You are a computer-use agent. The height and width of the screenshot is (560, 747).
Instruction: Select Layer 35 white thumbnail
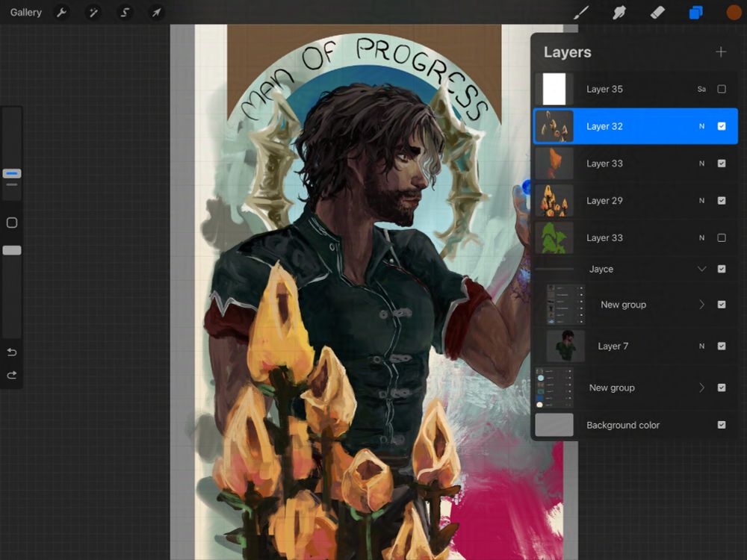click(x=554, y=89)
